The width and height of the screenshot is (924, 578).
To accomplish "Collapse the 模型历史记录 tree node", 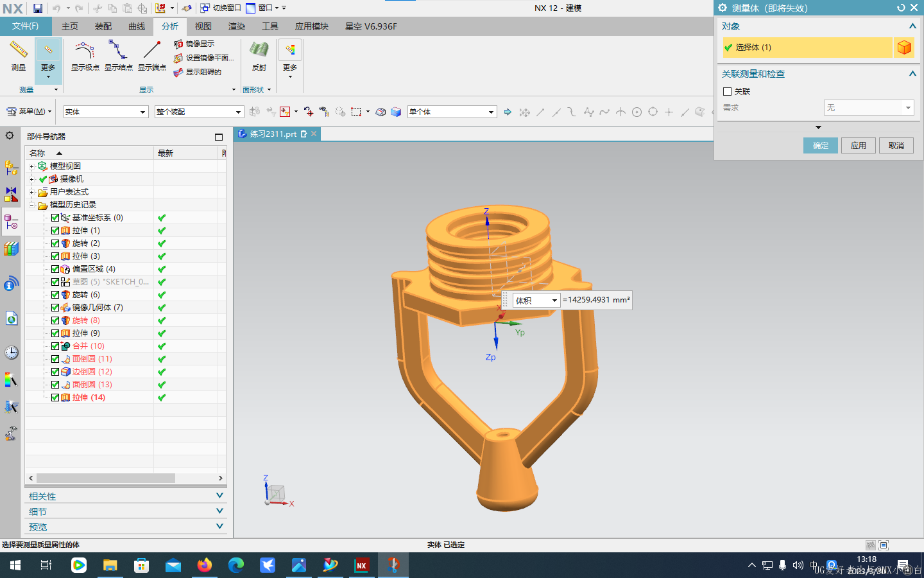I will [x=31, y=205].
